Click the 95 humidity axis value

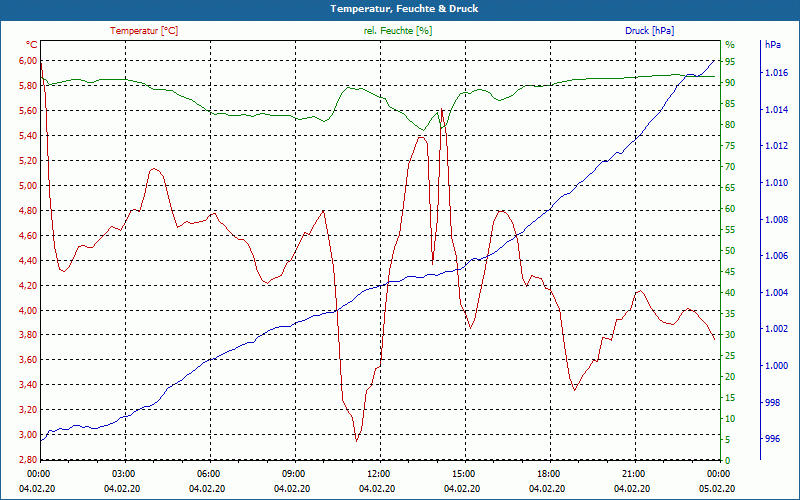click(730, 62)
